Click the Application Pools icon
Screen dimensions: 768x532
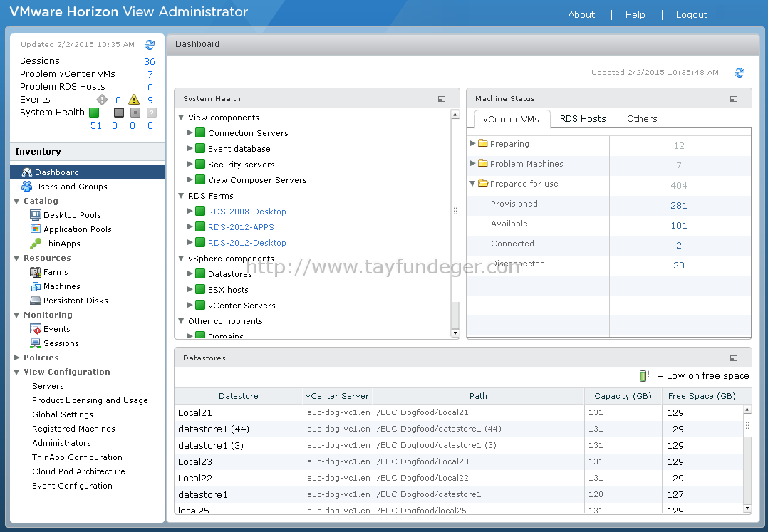(x=36, y=229)
